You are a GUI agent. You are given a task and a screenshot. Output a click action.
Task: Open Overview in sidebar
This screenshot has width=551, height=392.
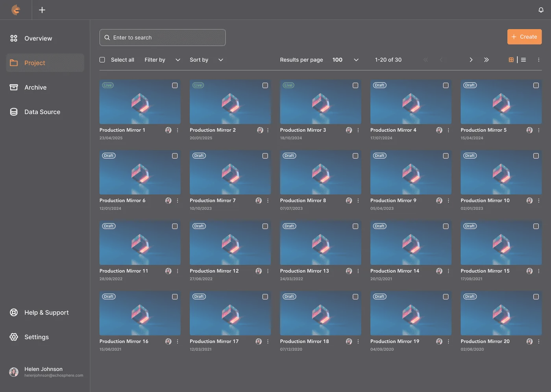pyautogui.click(x=45, y=39)
